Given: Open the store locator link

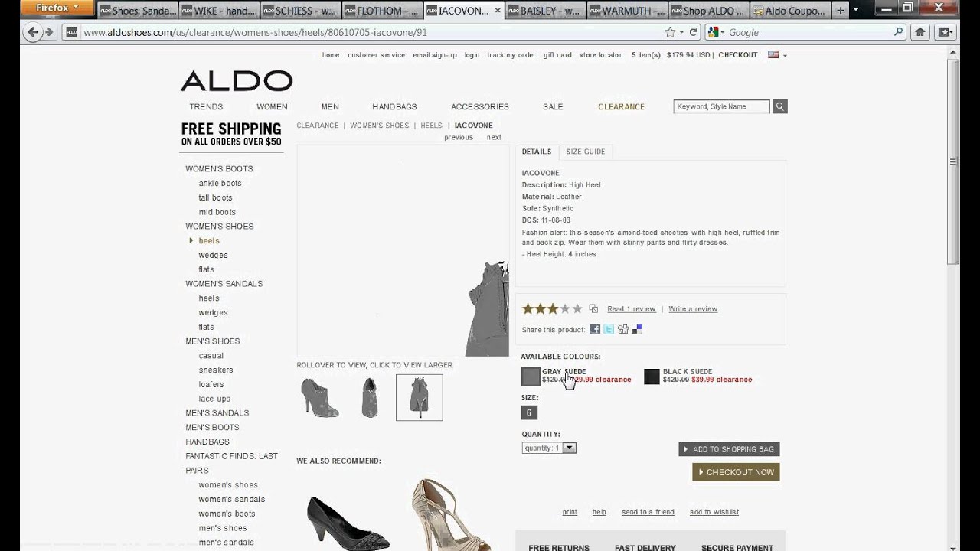Looking at the screenshot, I should 600,55.
